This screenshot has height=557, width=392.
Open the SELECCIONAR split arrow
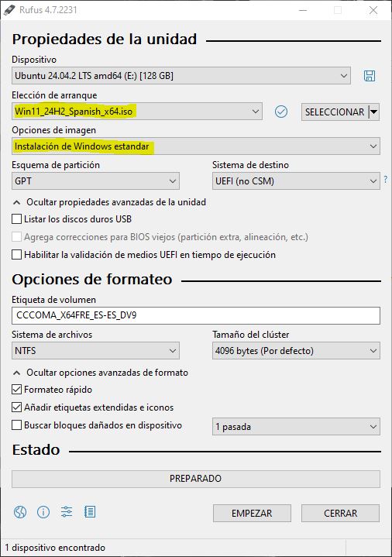[x=374, y=112]
